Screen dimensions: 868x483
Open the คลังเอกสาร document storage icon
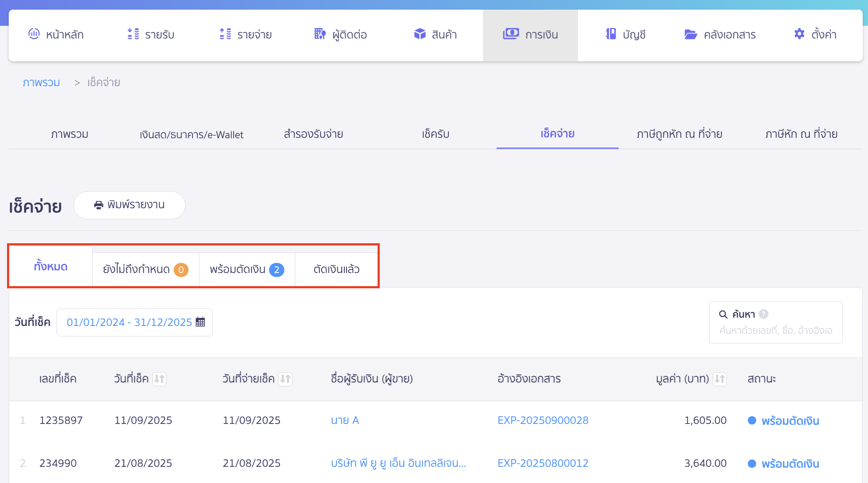[690, 34]
